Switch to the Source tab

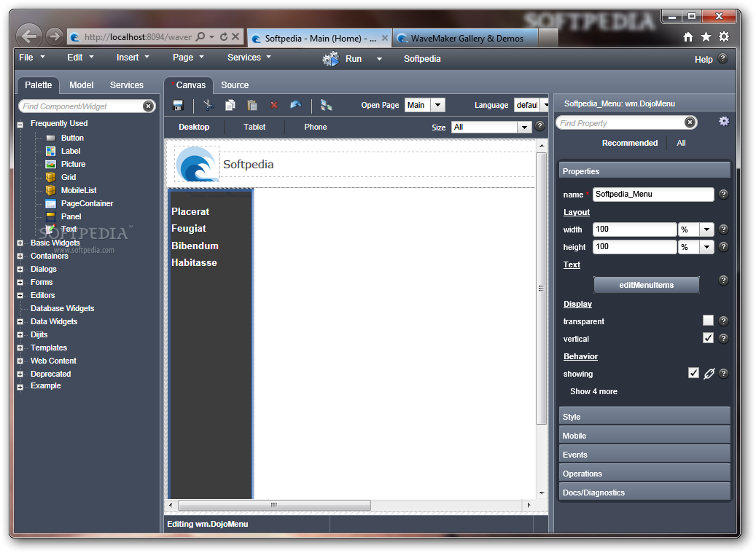coord(235,85)
